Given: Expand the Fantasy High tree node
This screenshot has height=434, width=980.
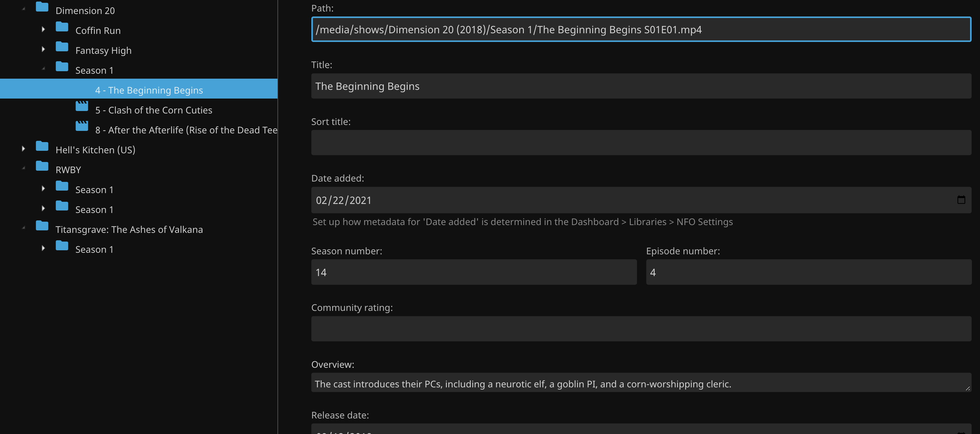Looking at the screenshot, I should click(44, 49).
